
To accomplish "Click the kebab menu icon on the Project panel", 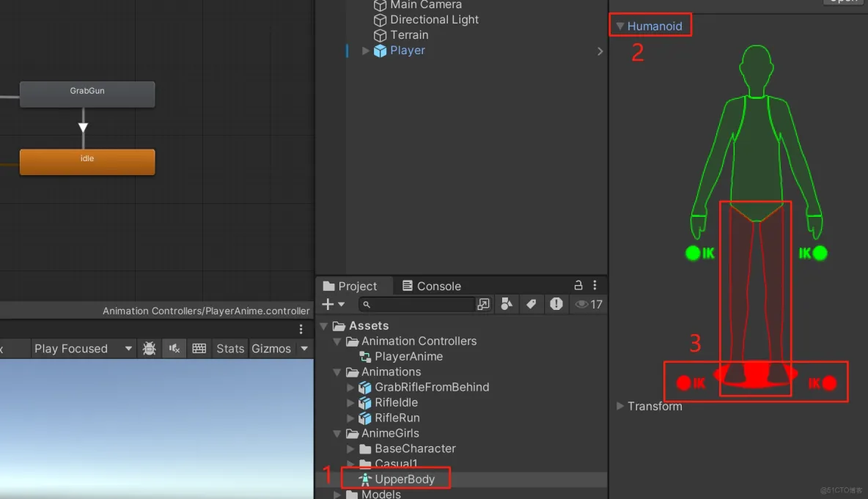I will 595,285.
